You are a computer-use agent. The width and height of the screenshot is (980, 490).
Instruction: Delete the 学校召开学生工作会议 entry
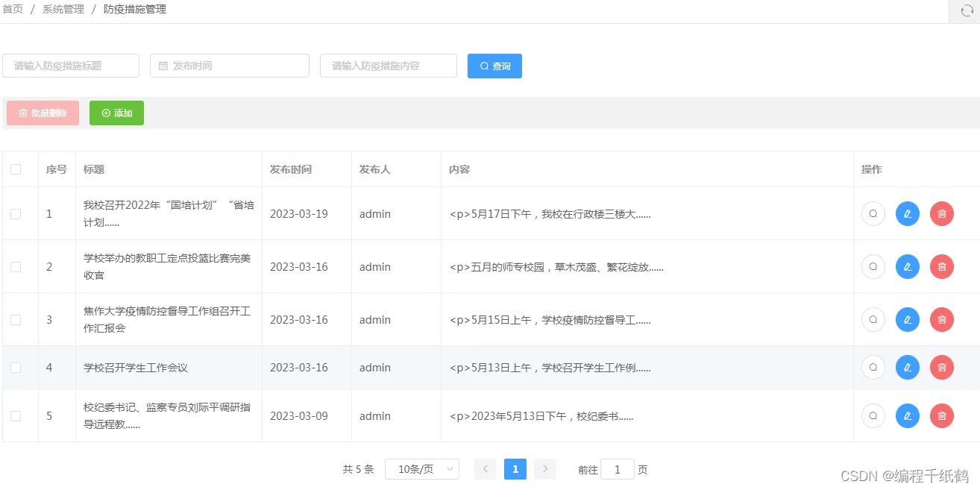tap(942, 368)
